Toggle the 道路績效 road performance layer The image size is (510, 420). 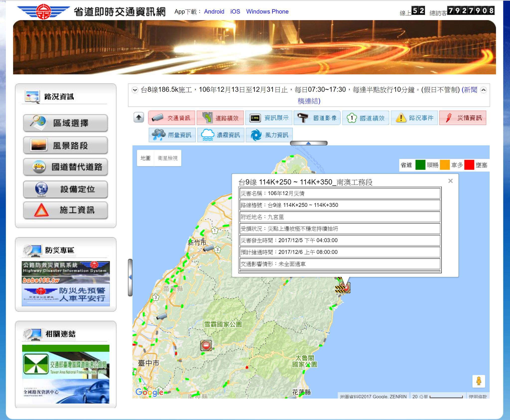(220, 118)
